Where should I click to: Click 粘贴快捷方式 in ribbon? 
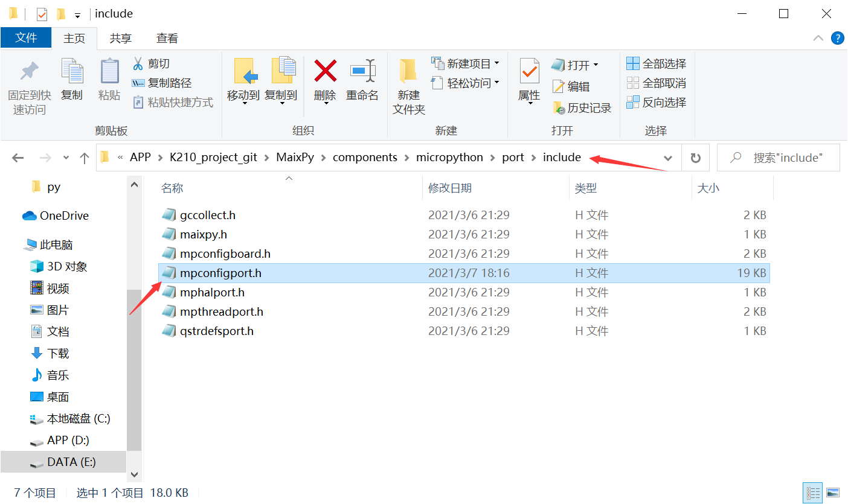[173, 102]
